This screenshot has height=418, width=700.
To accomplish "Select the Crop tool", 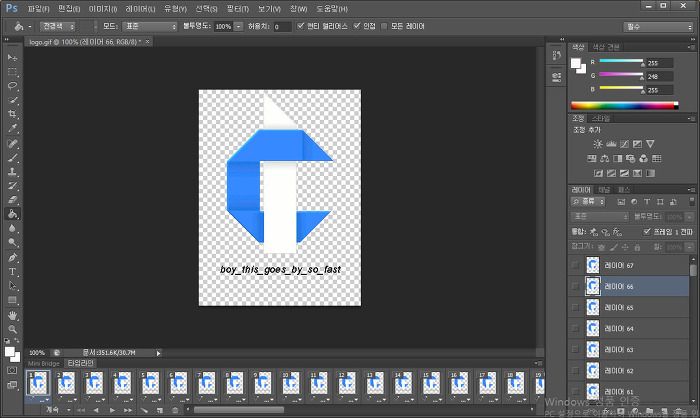I will coord(12,114).
